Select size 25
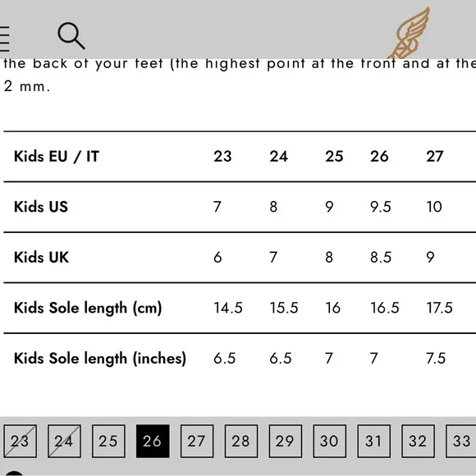This screenshot has width=476, height=476. point(108,441)
